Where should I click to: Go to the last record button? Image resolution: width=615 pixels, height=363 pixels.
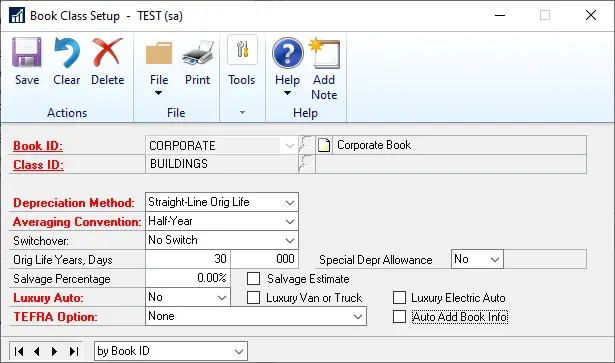tap(74, 351)
